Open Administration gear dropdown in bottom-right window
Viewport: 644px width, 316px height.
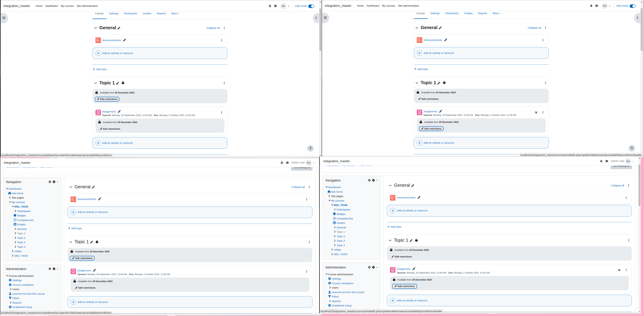(375, 267)
